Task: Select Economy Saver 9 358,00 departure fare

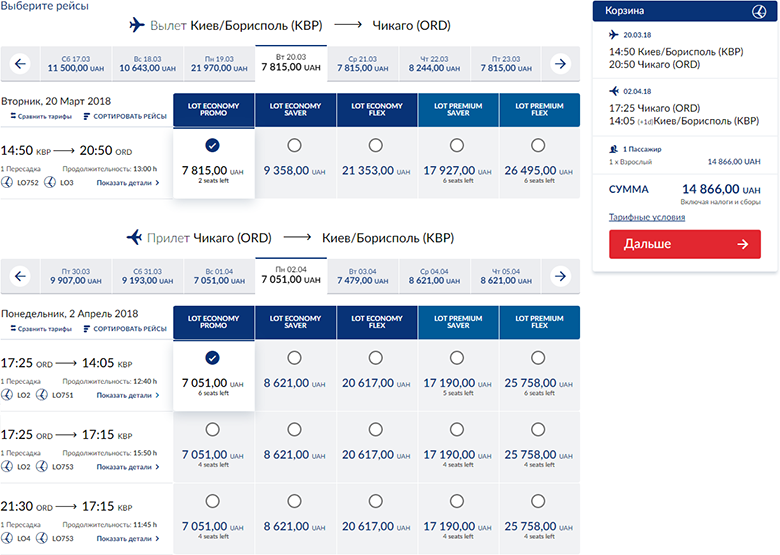Action: (x=294, y=146)
